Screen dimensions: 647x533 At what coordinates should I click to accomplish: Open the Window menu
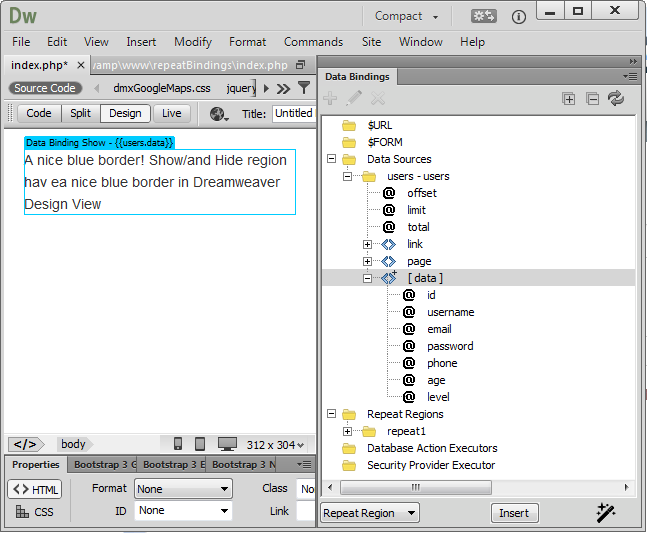pos(420,42)
